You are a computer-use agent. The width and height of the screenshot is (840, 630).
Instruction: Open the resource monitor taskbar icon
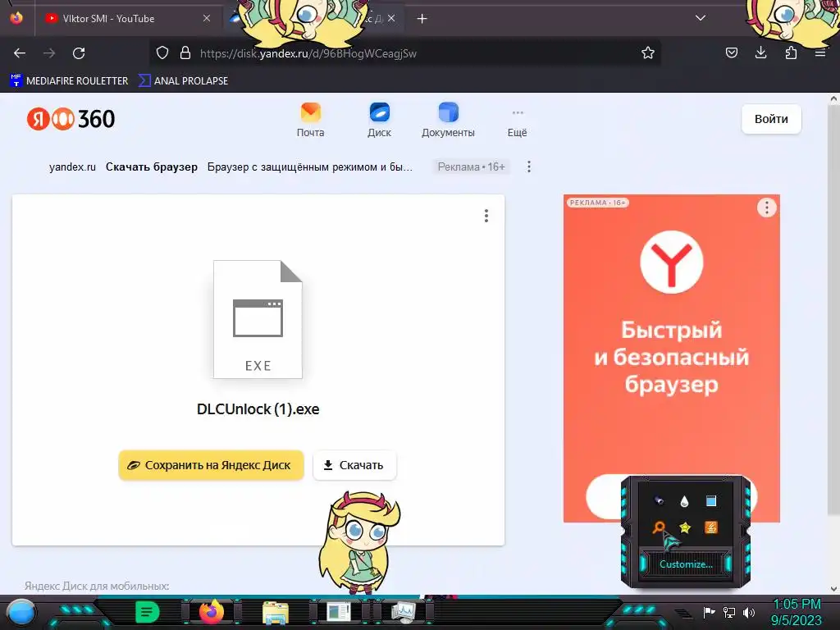click(403, 612)
